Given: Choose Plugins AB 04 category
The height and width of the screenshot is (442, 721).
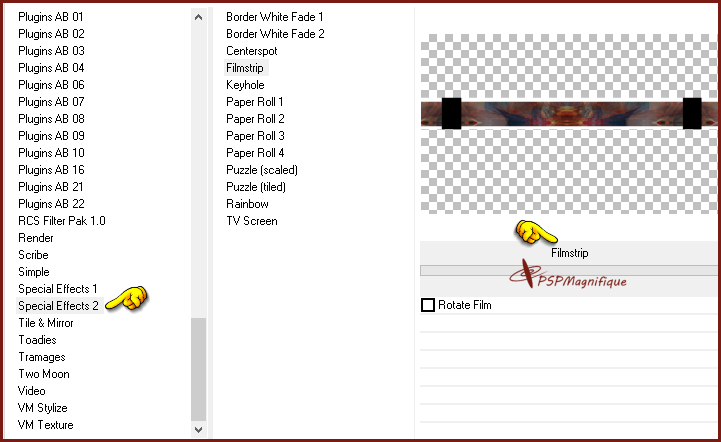Looking at the screenshot, I should (x=51, y=68).
